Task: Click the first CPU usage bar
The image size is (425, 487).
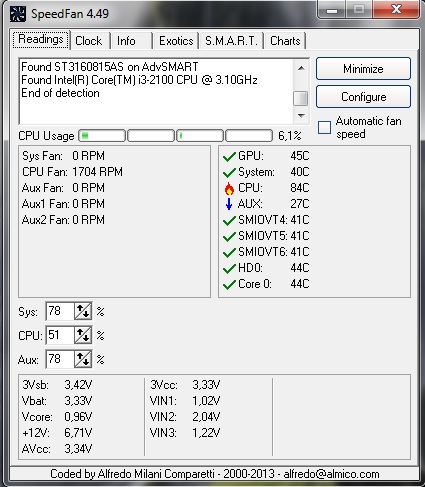Action: click(x=102, y=136)
